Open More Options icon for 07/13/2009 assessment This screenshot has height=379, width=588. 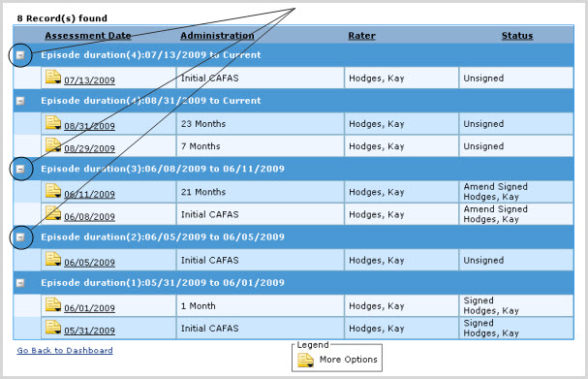tap(53, 77)
